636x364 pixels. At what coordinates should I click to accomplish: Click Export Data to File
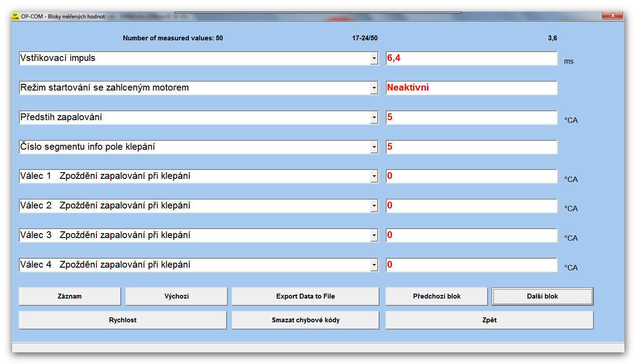coord(305,296)
